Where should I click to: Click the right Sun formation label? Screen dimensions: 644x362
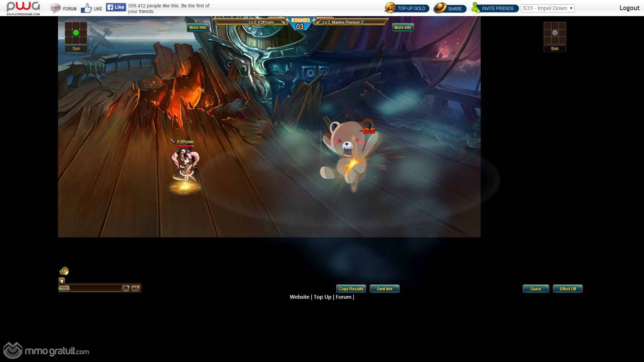tap(555, 49)
